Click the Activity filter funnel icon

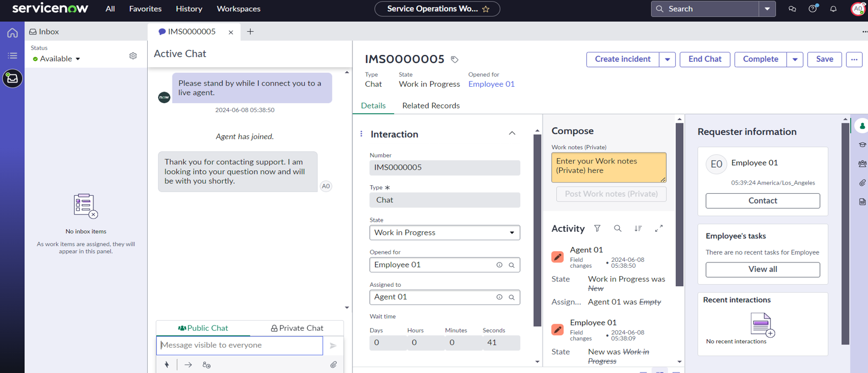597,229
